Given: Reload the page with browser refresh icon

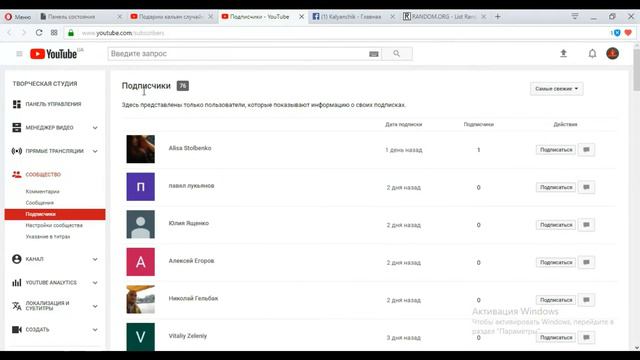Looking at the screenshot, I should point(39,33).
